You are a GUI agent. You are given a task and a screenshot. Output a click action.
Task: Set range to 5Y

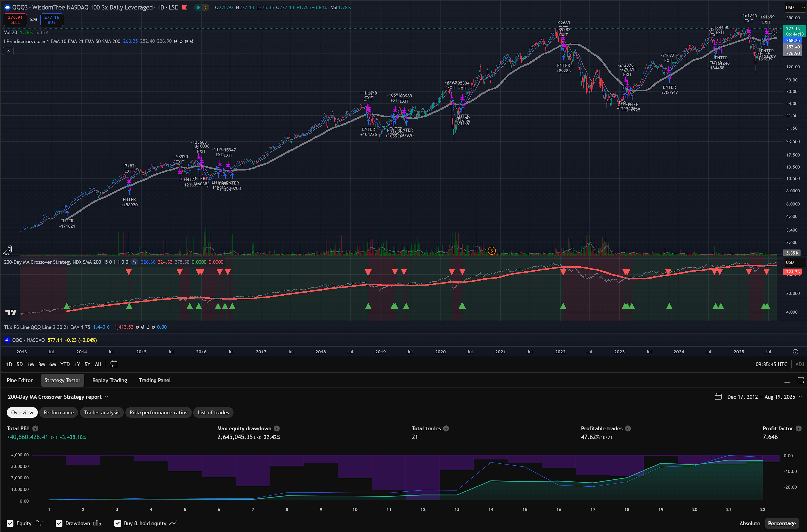[x=88, y=364]
